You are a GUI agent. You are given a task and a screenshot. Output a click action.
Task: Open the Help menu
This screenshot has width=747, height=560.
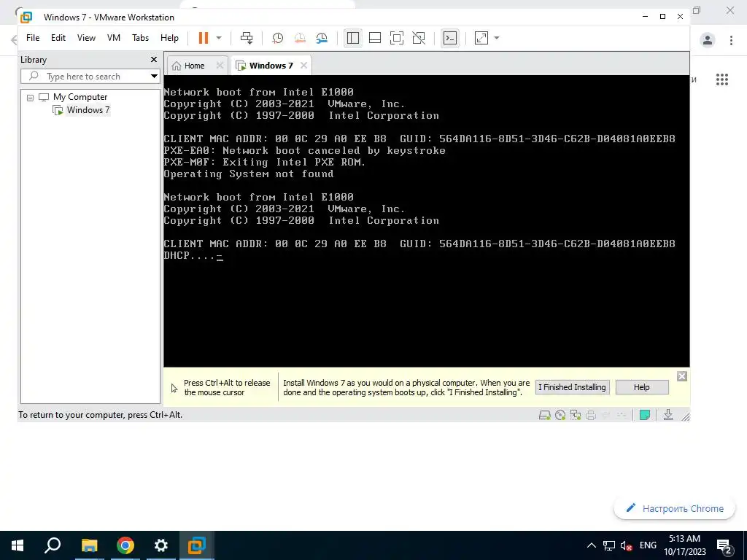pos(169,38)
